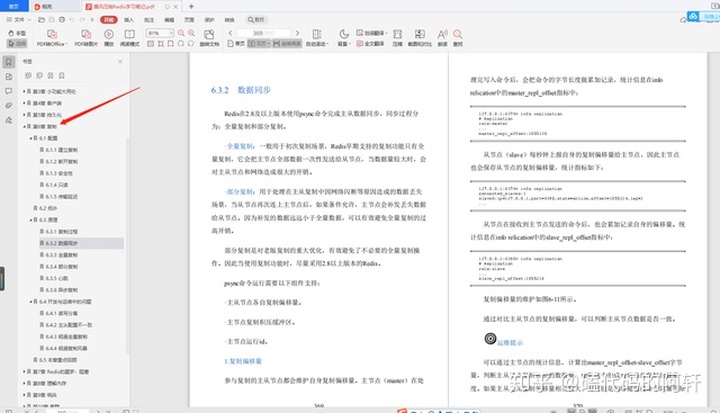Open the PDF转Office converter
Viewport: 720px width, 413px height.
pyautogui.click(x=52, y=38)
